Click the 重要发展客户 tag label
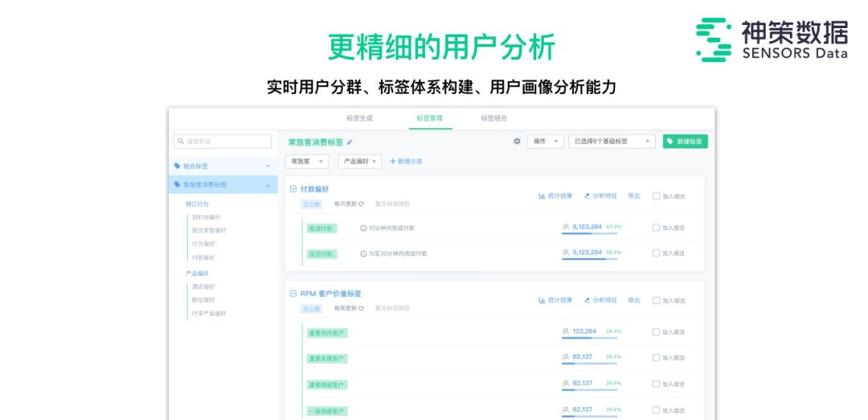 pos(327,359)
